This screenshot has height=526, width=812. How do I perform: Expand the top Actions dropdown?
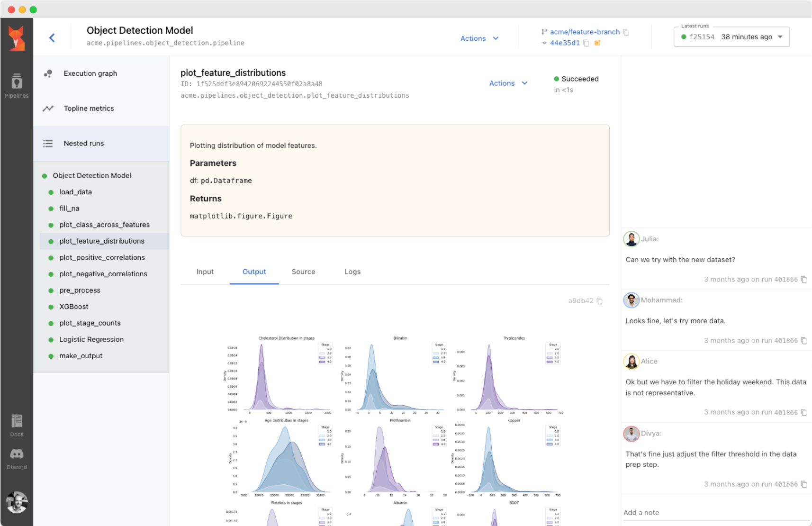pyautogui.click(x=479, y=38)
